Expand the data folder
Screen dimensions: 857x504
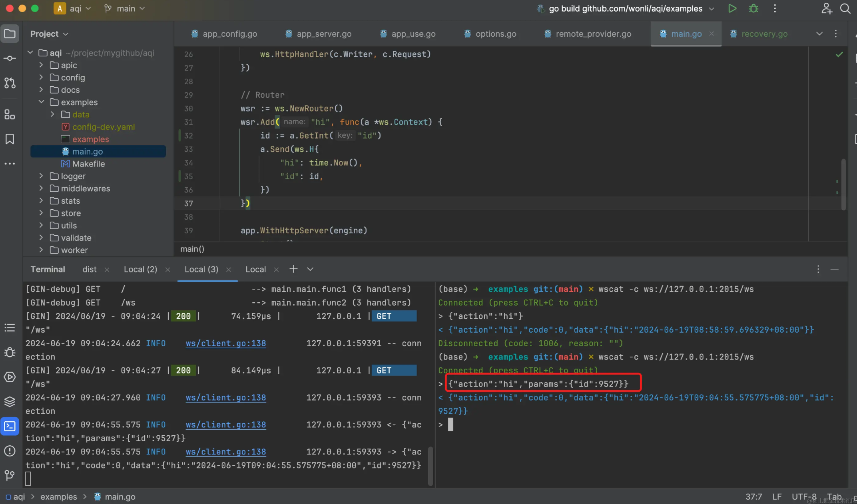(x=52, y=114)
